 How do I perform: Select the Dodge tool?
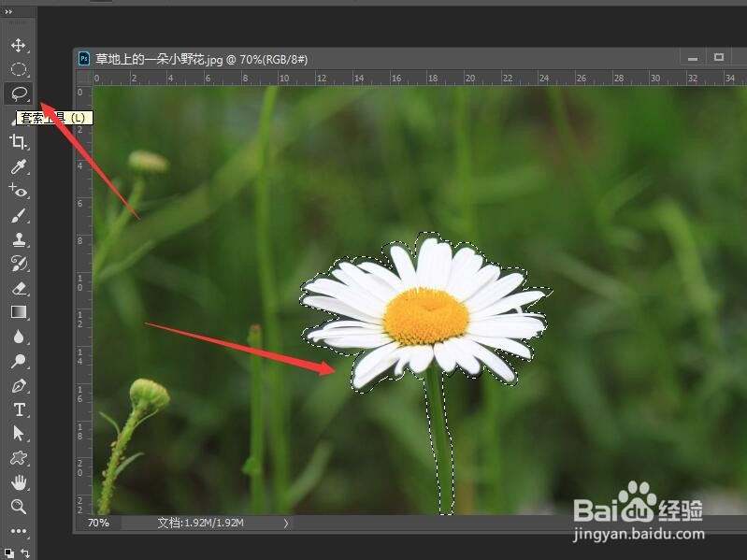pyautogui.click(x=18, y=361)
